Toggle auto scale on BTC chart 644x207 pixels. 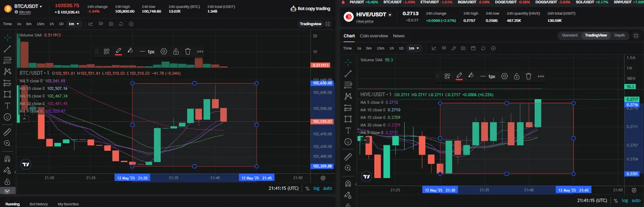point(328,188)
